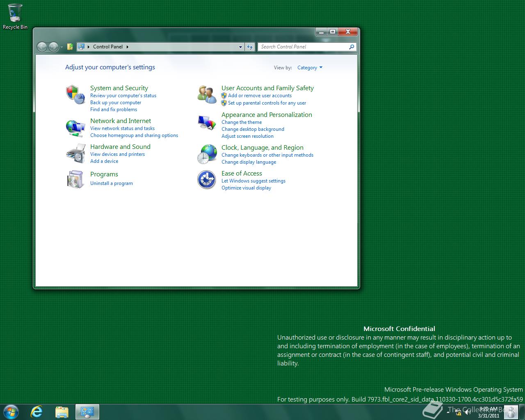The width and height of the screenshot is (525, 420).
Task: Click Back up your computer
Action: pos(116,103)
